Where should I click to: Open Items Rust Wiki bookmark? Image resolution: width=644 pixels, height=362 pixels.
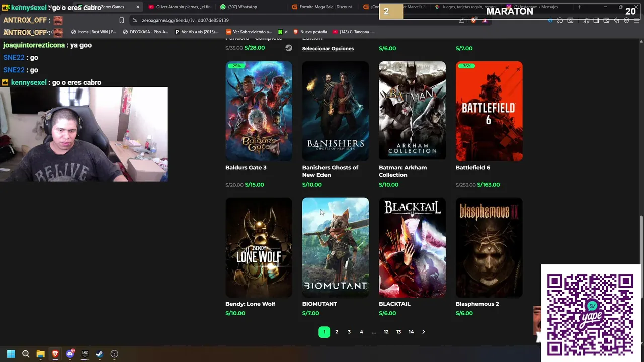(94, 32)
